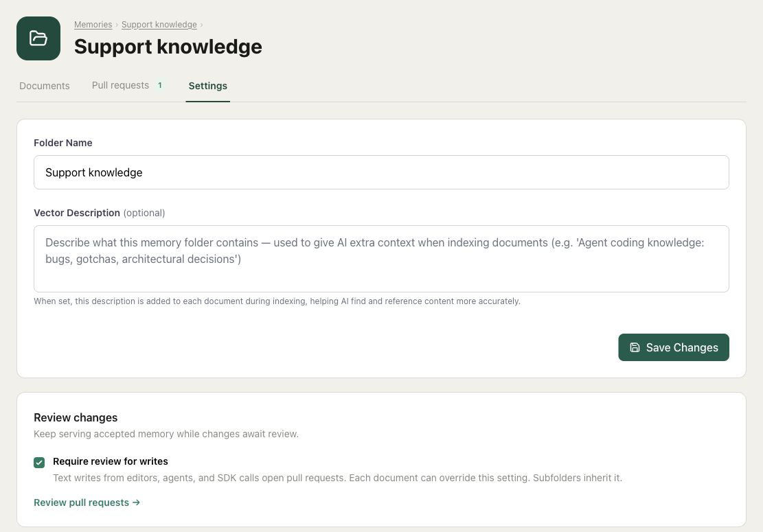Image resolution: width=763 pixels, height=532 pixels.
Task: Switch to the Pull requests tab
Action: point(127,86)
